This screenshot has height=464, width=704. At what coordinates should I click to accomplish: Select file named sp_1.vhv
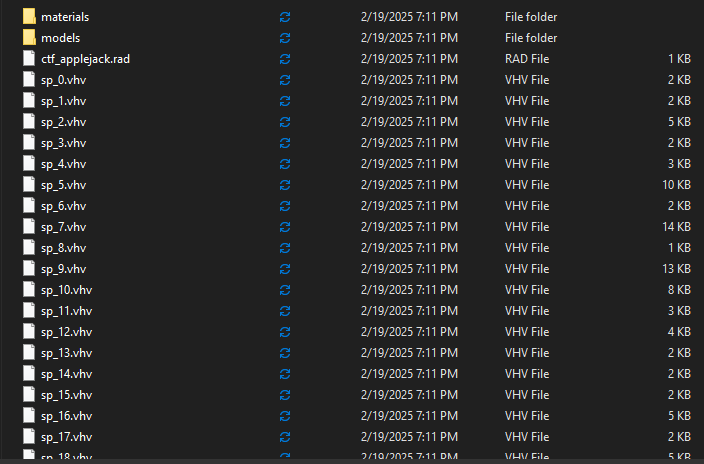[63, 101]
